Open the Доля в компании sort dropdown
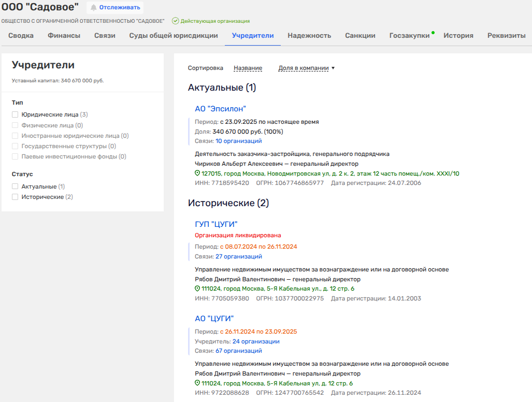 [306, 68]
